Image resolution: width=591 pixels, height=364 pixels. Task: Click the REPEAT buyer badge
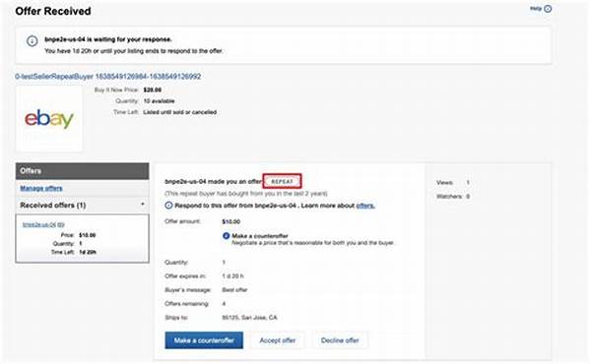(282, 181)
